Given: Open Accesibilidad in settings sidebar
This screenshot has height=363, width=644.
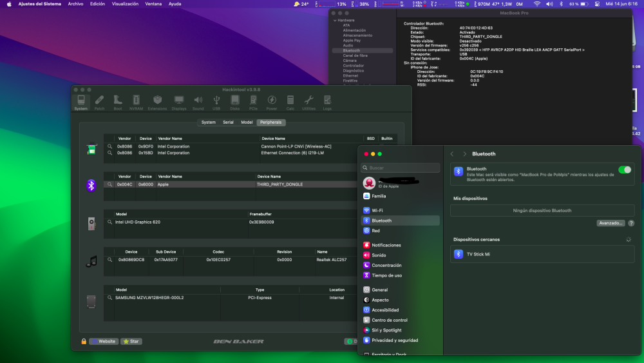Looking at the screenshot, I should coord(401,310).
